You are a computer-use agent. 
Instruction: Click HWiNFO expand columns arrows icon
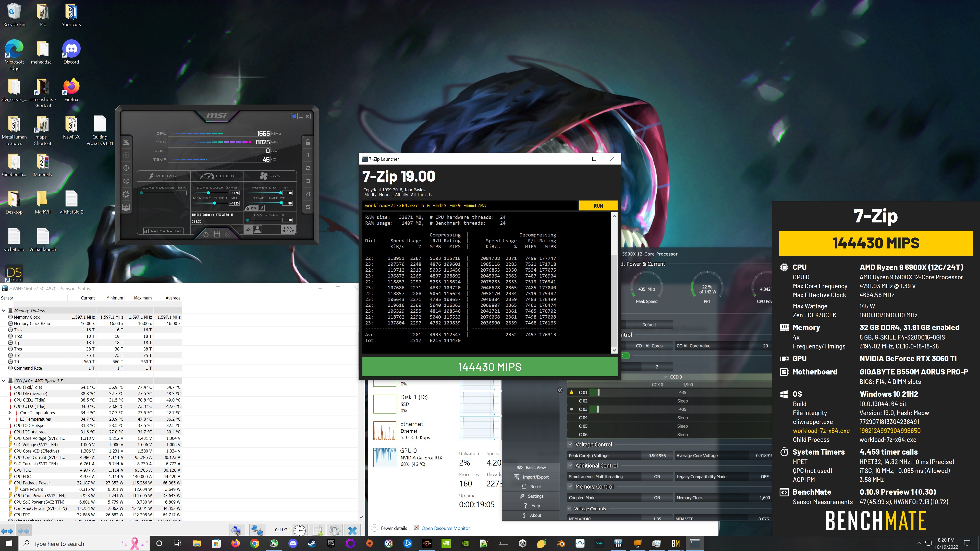[x=7, y=531]
